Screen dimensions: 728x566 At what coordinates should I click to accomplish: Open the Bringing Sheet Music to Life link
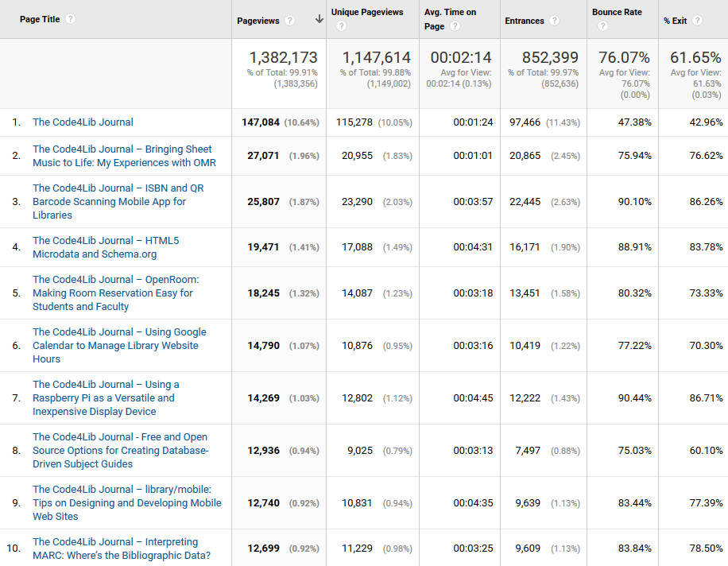click(123, 156)
